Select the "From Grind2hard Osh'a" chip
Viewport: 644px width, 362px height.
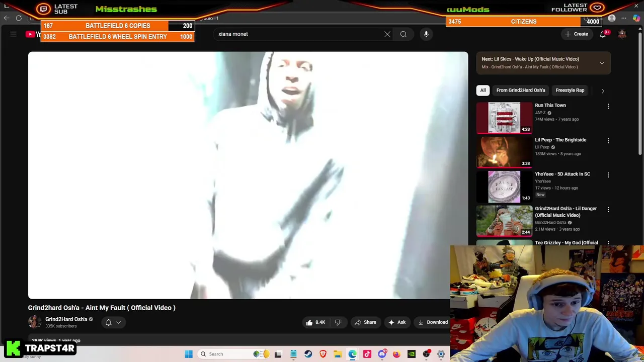click(x=521, y=90)
